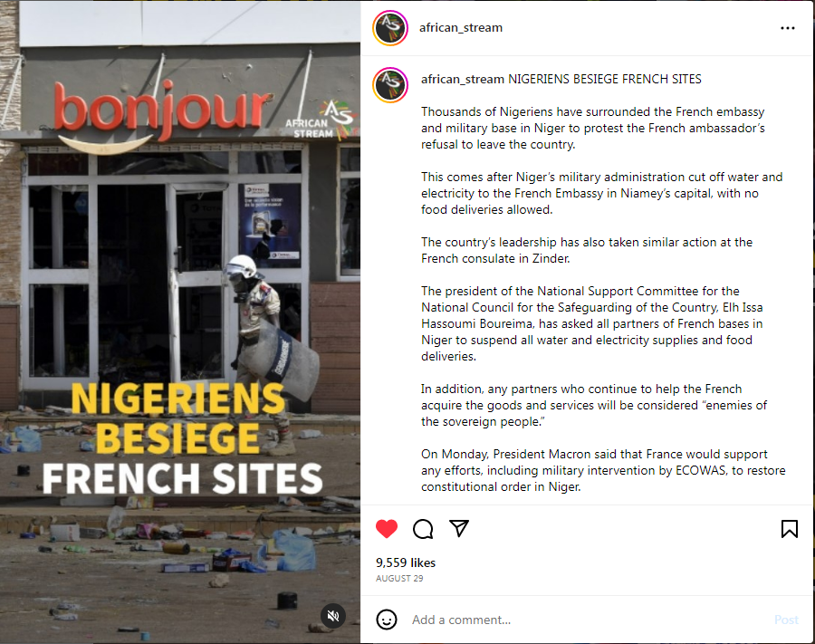
Task: Click african_stream avatar in post header
Action: click(x=390, y=28)
